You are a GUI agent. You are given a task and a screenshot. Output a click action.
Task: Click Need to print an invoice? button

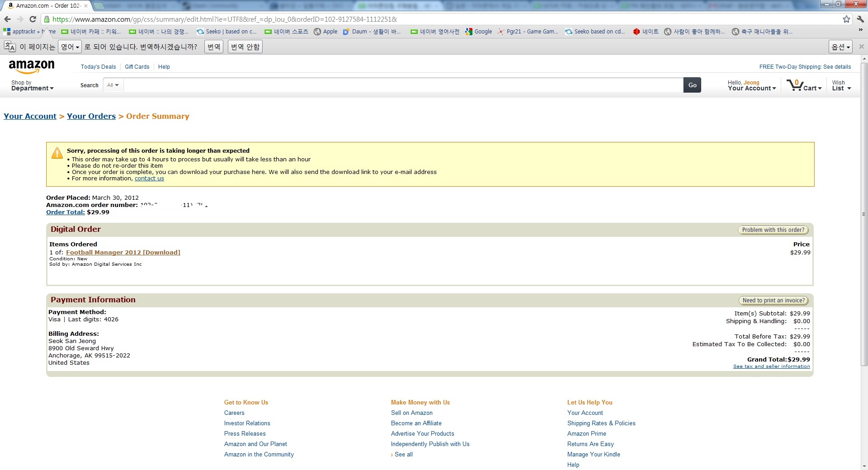click(x=773, y=301)
